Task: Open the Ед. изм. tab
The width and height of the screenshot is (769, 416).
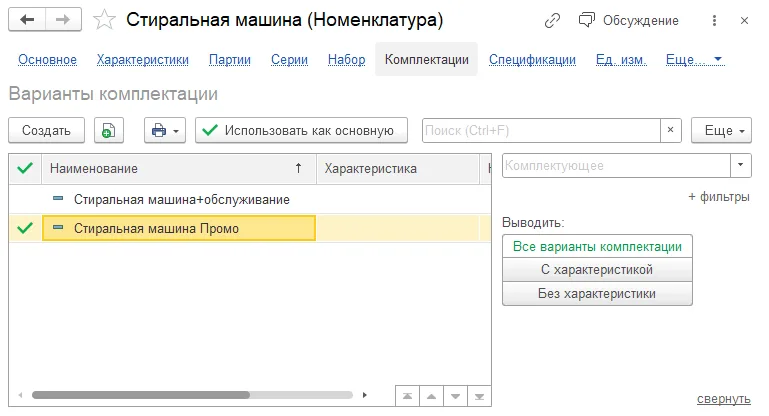Action: coord(621,60)
